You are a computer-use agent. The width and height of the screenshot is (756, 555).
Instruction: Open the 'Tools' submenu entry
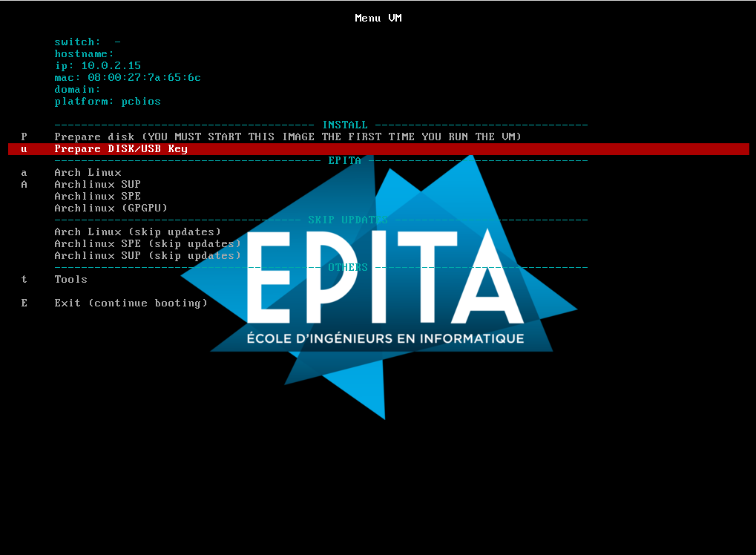point(71,279)
